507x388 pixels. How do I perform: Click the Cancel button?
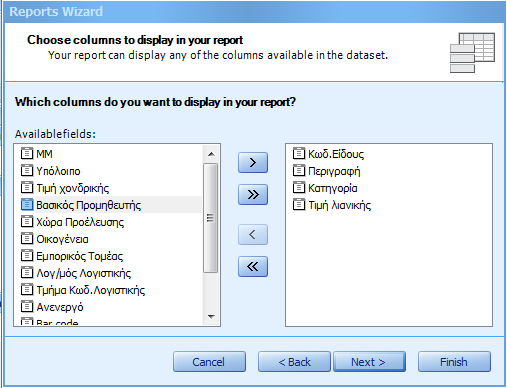click(209, 361)
